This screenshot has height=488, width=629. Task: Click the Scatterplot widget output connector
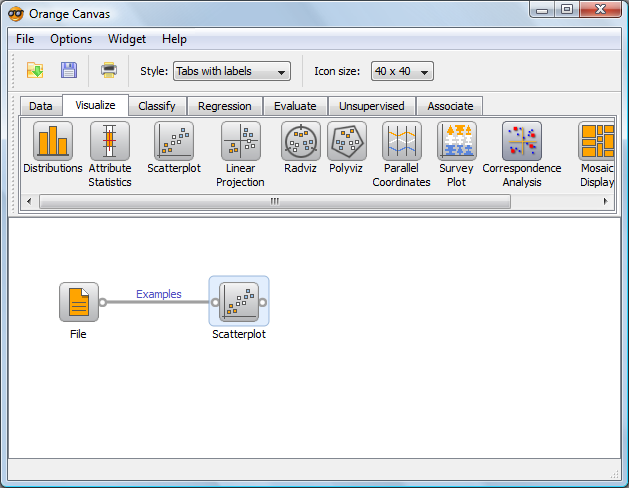click(263, 302)
